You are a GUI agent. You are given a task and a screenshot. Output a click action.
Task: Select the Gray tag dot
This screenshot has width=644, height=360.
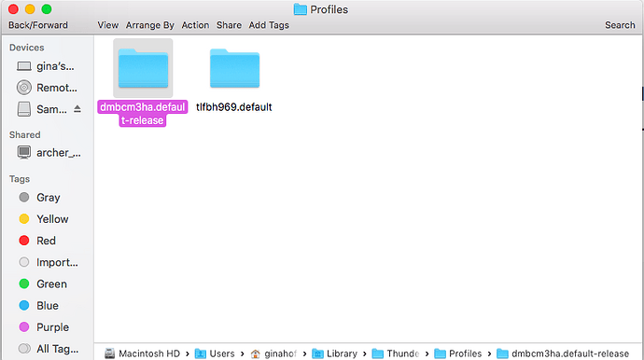(24, 198)
